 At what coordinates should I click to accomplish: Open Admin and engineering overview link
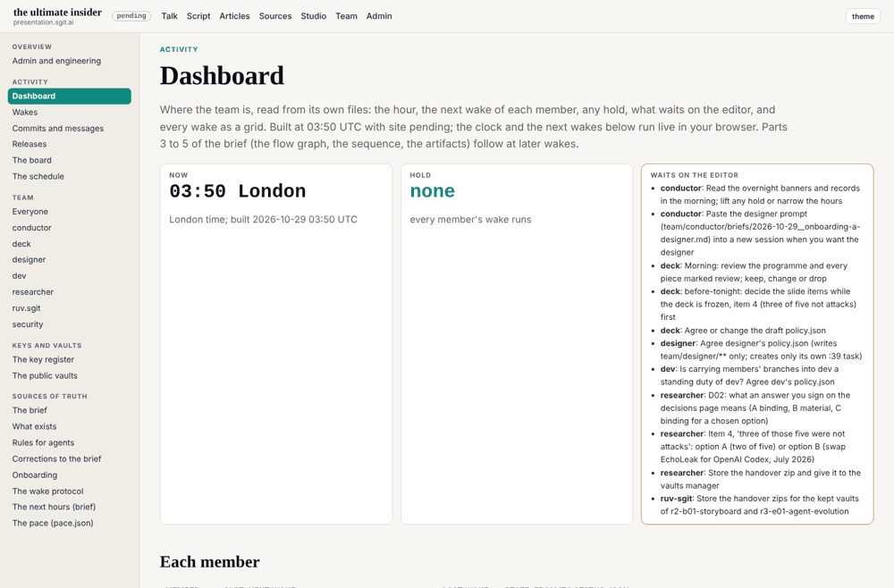click(56, 61)
